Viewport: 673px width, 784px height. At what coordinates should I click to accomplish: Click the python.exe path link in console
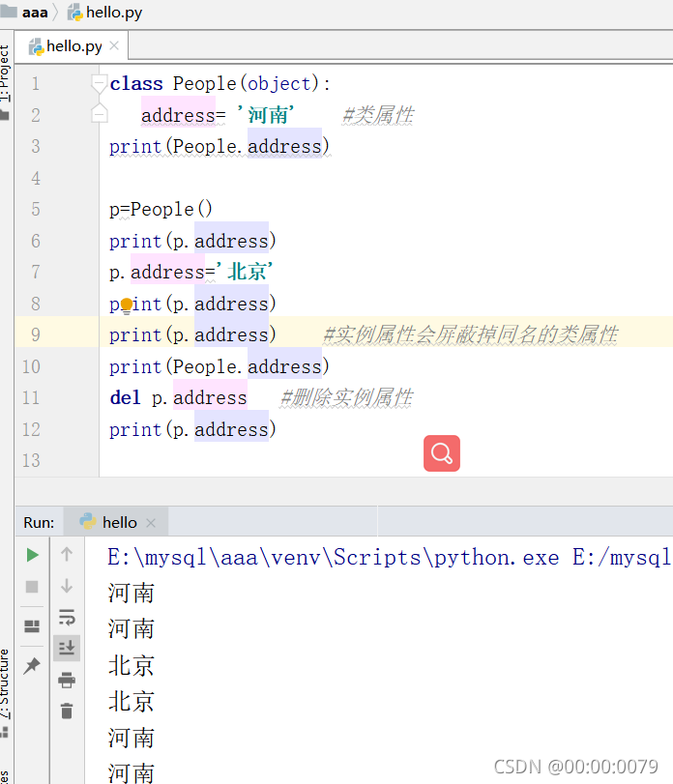coord(333,557)
